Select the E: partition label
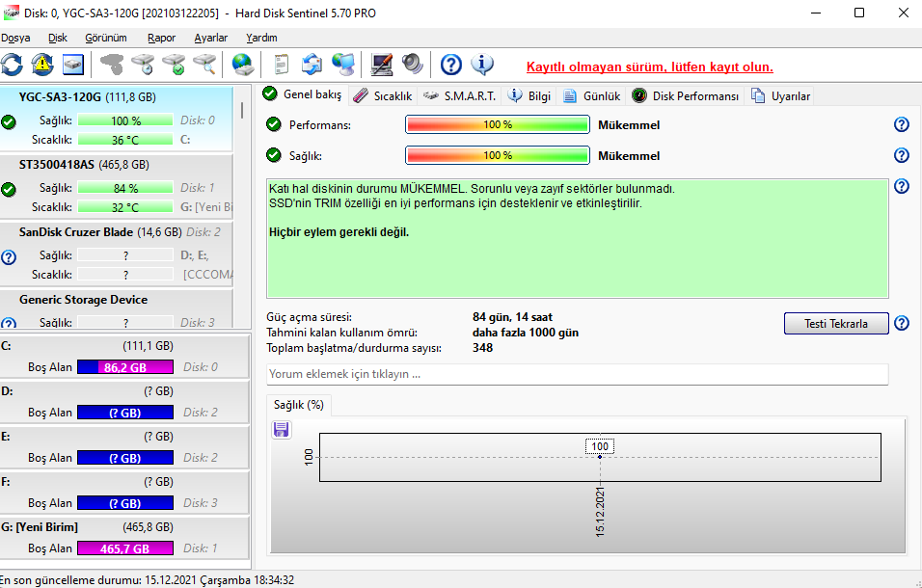Viewport: 922px width, 588px height. pos(6,437)
